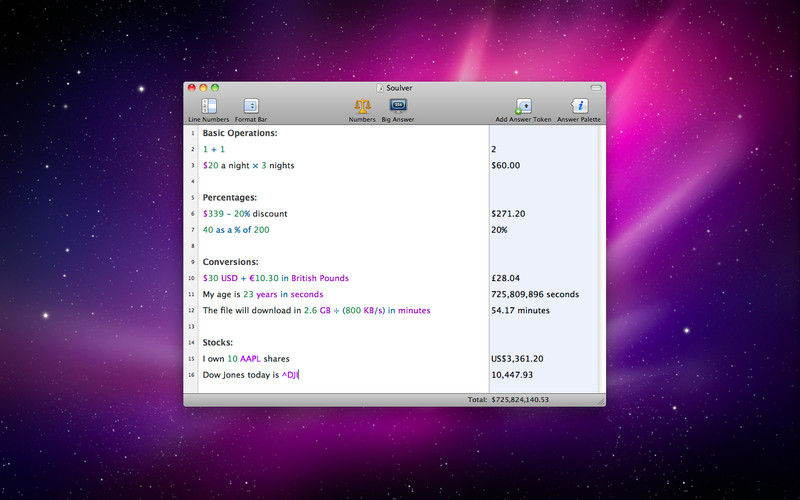Click the "My age is 23 years" line
800x500 pixels.
[x=263, y=294]
